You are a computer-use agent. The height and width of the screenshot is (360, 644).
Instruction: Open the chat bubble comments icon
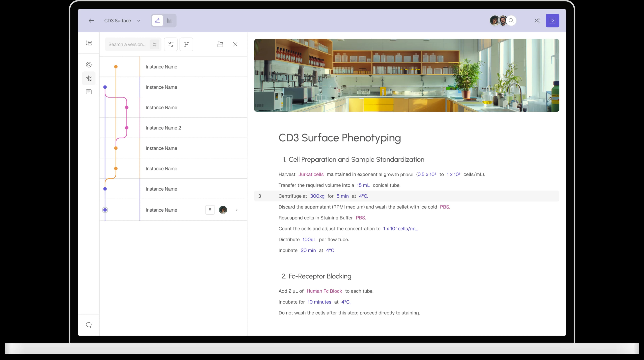89,325
